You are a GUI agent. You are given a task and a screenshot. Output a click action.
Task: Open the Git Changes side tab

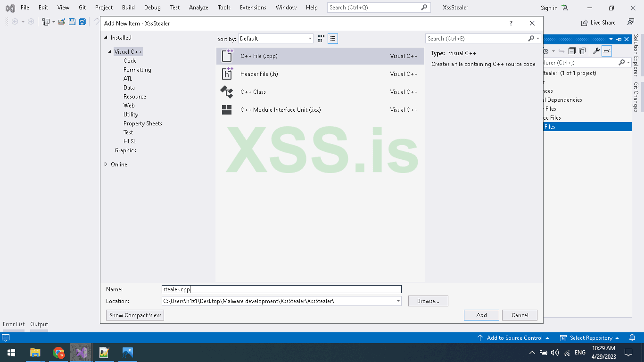click(x=636, y=97)
